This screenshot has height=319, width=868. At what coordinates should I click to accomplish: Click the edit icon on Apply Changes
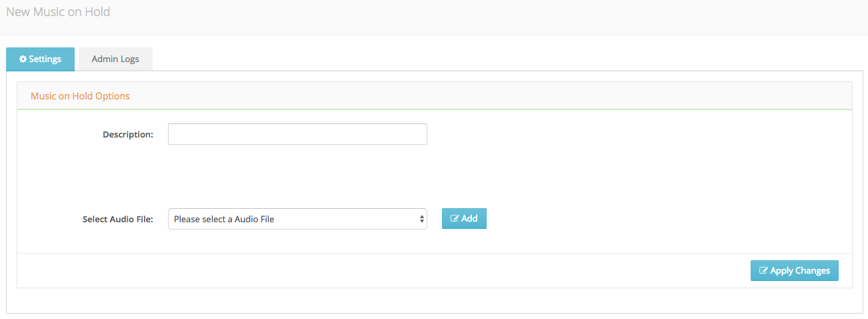763,271
